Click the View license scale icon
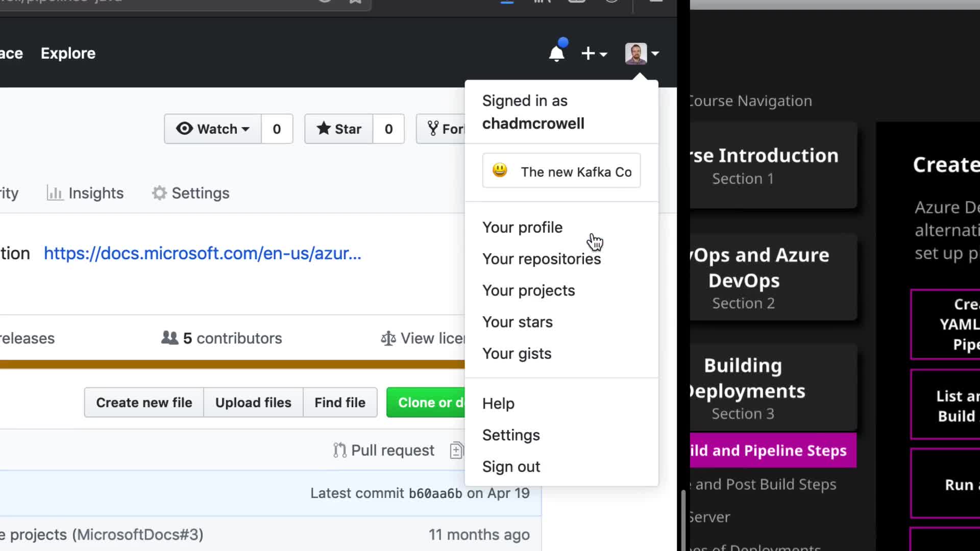 click(388, 338)
